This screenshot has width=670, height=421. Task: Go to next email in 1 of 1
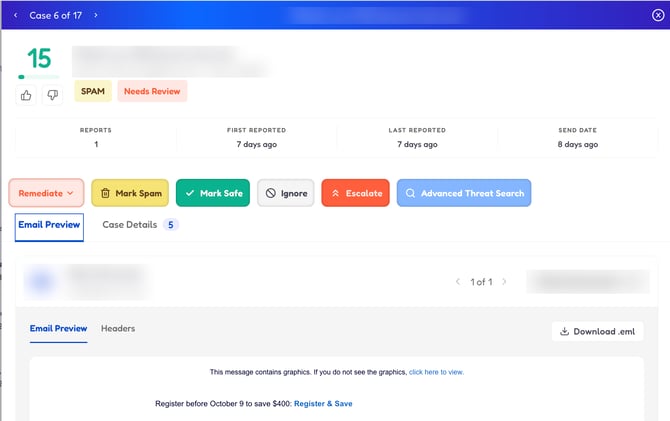coord(504,282)
